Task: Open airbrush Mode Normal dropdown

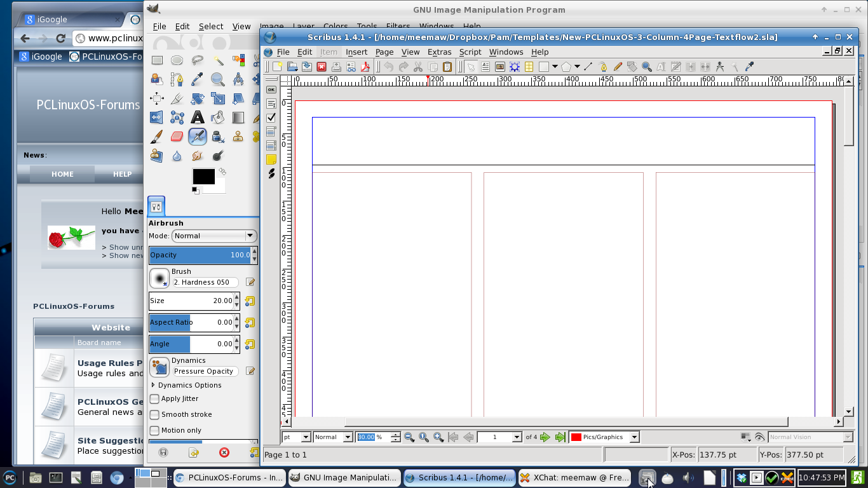Action: coord(214,236)
